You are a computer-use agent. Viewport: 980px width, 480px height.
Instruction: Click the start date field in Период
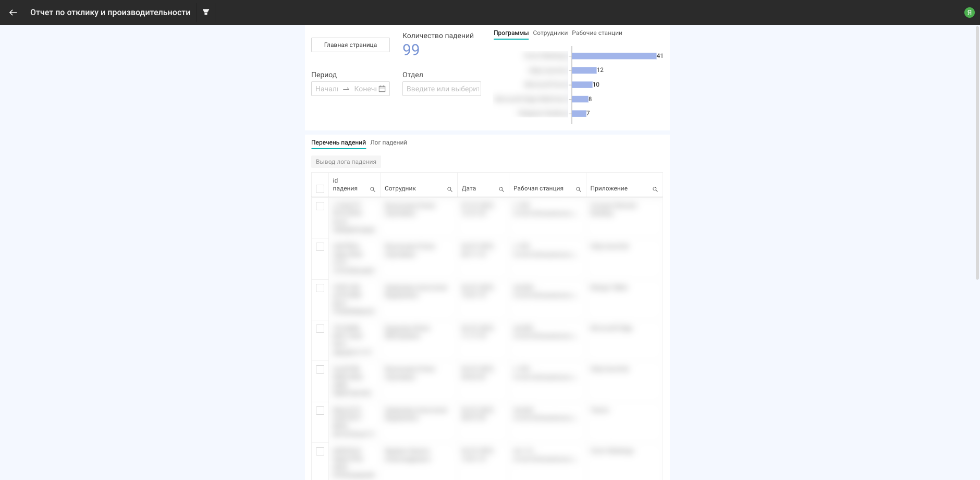(327, 89)
